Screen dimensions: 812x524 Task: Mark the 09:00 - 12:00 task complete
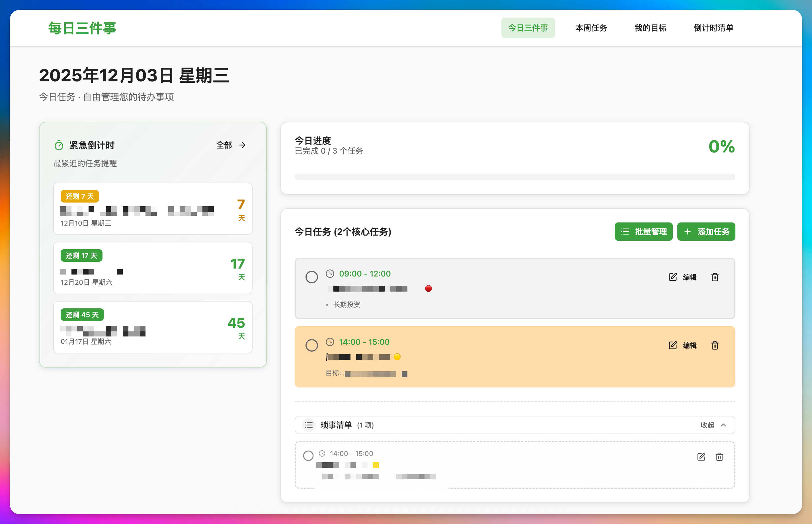point(311,277)
